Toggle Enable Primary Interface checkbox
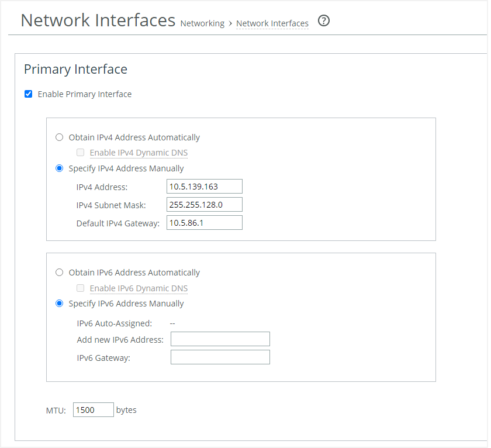The width and height of the screenshot is (491, 448). tap(28, 94)
